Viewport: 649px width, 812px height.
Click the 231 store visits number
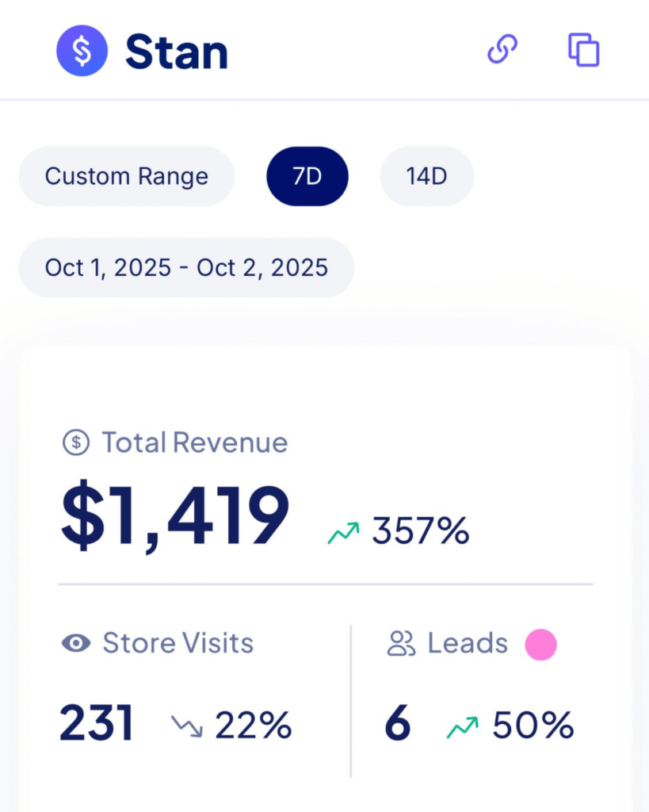(x=96, y=725)
